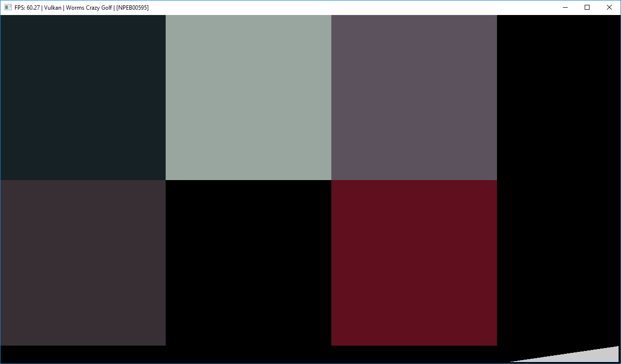Click the Vulkan label in title bar

[52, 8]
